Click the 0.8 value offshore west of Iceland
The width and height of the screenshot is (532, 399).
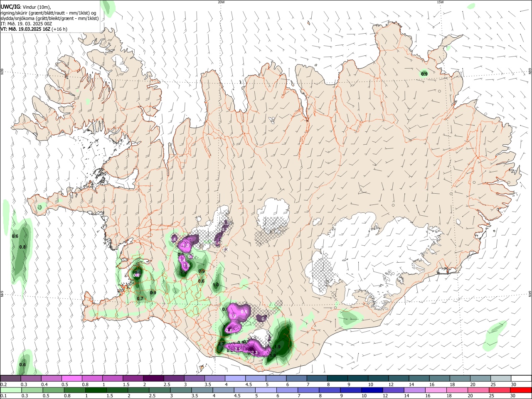(22, 247)
